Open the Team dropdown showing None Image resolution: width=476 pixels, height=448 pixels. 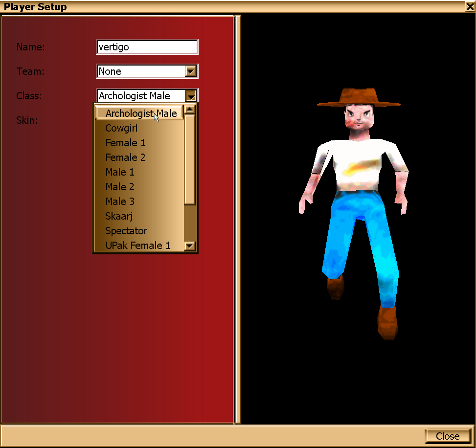147,71
